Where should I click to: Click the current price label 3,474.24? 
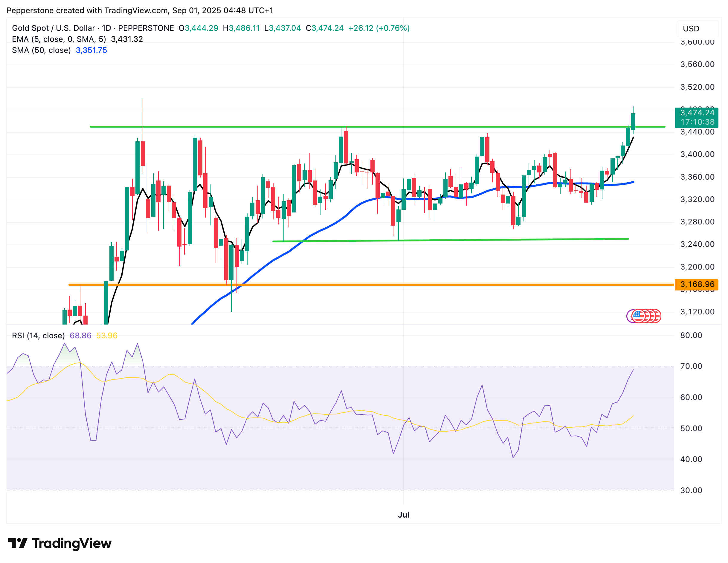pos(697,113)
